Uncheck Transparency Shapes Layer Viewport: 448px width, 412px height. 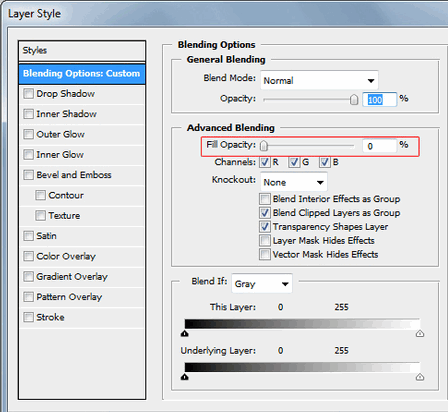[265, 227]
